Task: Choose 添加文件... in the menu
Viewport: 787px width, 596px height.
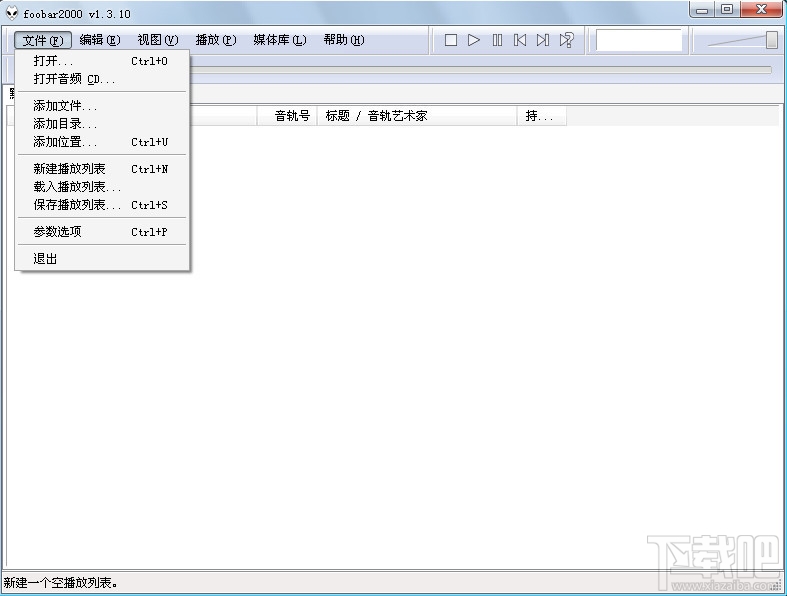Action: point(102,106)
